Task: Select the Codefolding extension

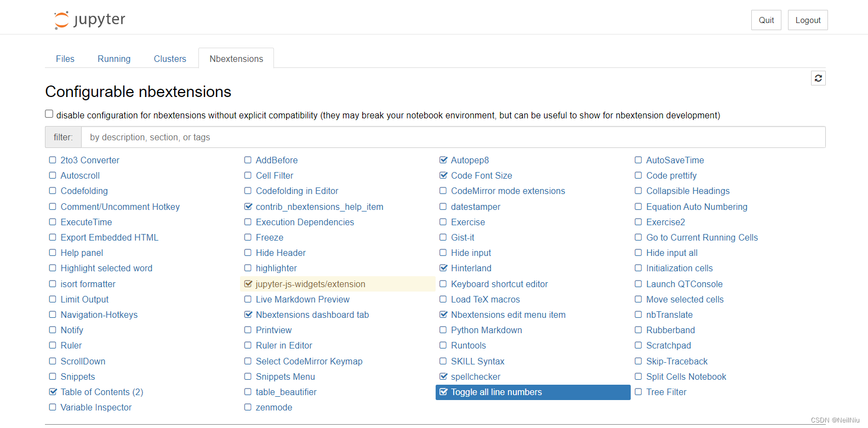Action: [x=84, y=191]
